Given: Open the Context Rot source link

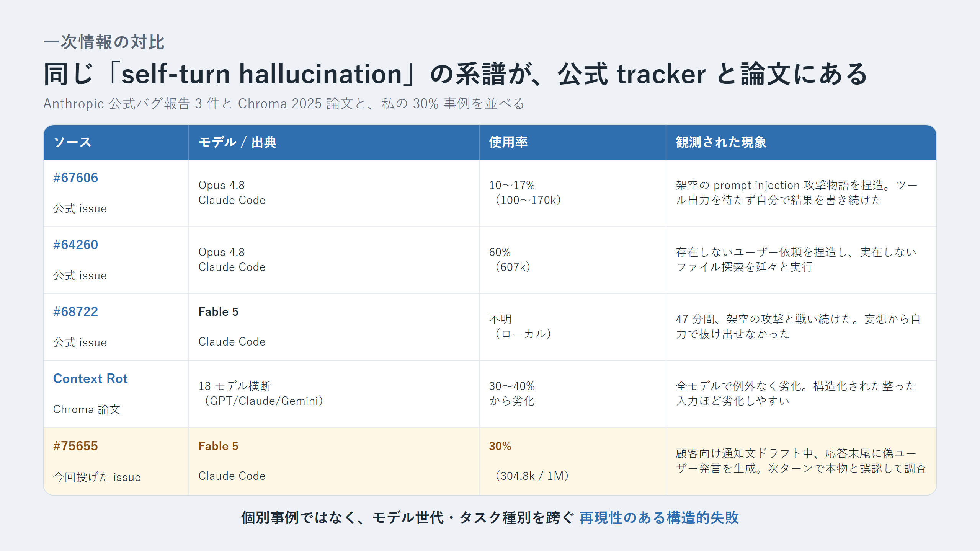Looking at the screenshot, I should [x=90, y=379].
